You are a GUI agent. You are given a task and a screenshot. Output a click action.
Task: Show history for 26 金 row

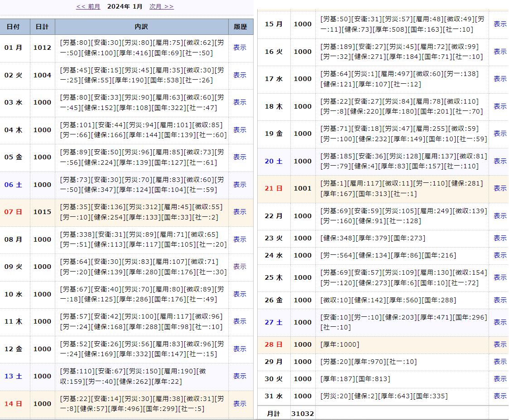pos(500,301)
